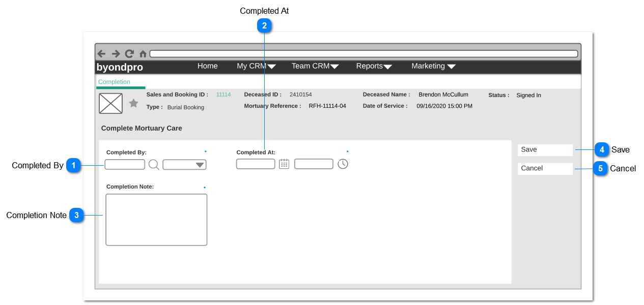Image resolution: width=644 pixels, height=305 pixels.
Task: Open Sales and Booking ID 11114 link
Action: tap(223, 95)
